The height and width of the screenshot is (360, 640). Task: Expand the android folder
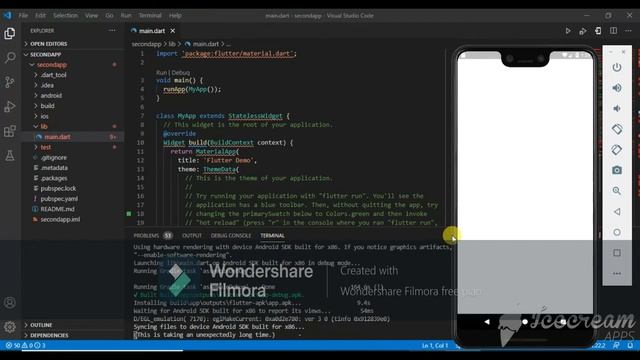click(51, 96)
